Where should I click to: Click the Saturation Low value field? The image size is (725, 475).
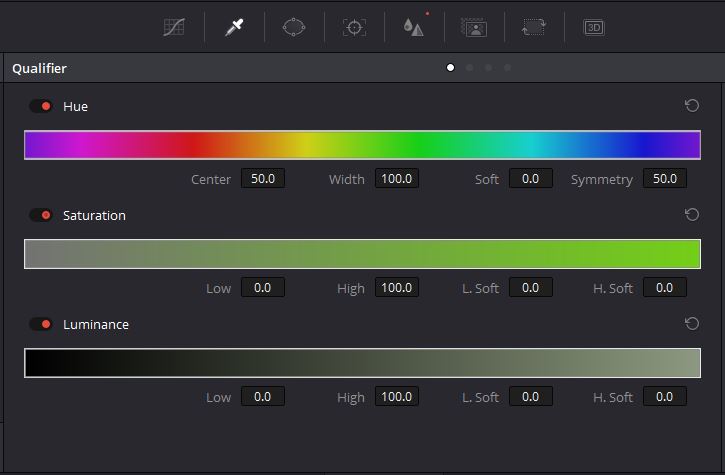pos(263,288)
